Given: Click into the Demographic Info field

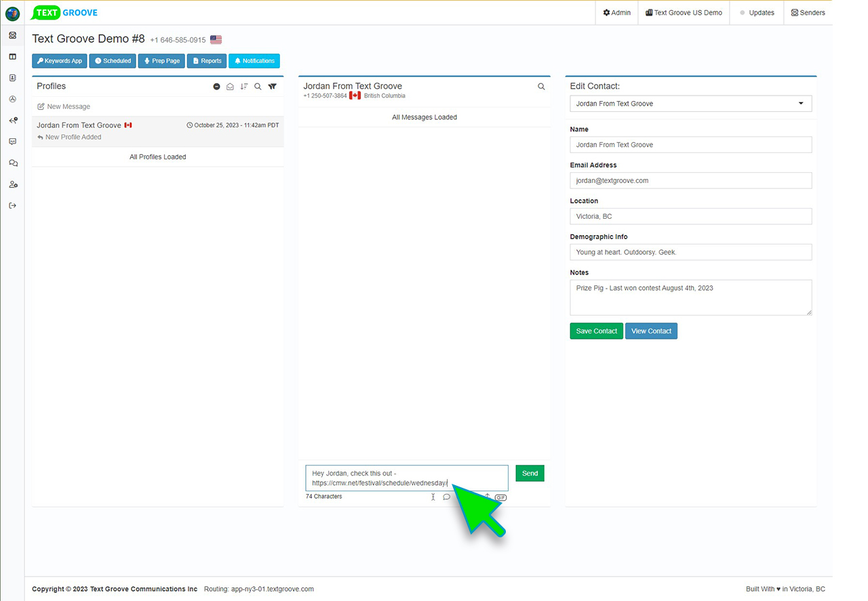Looking at the screenshot, I should (x=691, y=253).
